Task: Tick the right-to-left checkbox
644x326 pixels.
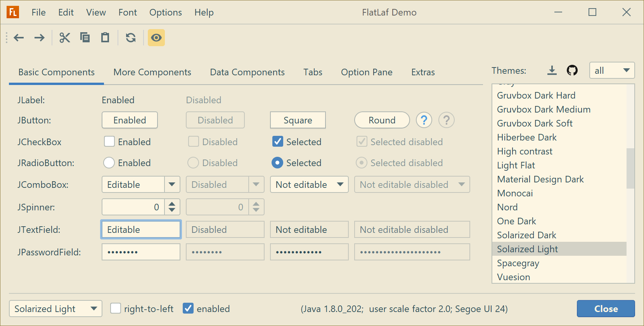Action: point(116,309)
